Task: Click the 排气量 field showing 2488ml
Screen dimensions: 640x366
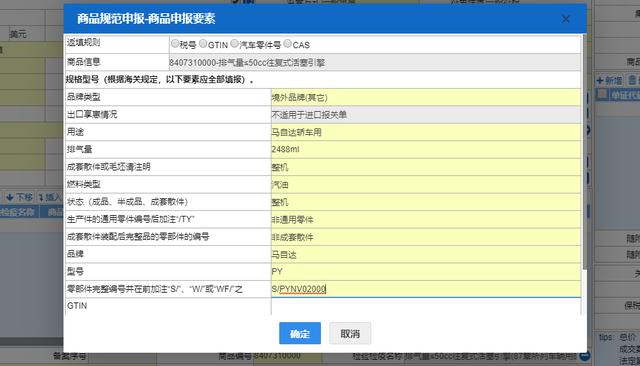Action: (426, 150)
